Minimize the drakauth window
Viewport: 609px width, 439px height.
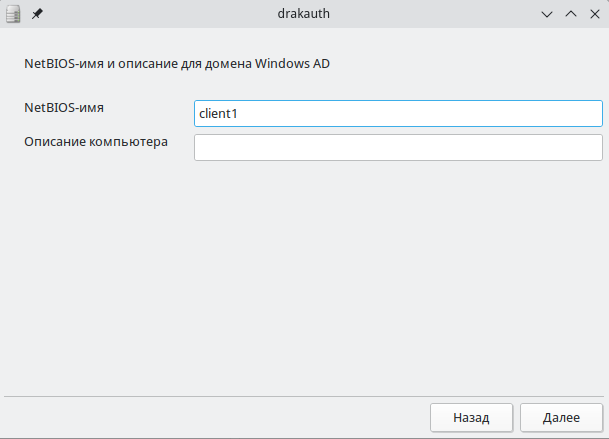[x=547, y=14]
